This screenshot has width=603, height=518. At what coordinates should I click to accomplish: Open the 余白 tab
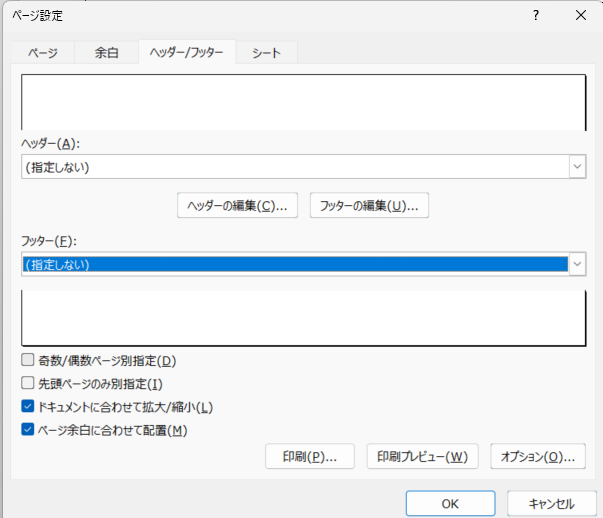(x=106, y=53)
